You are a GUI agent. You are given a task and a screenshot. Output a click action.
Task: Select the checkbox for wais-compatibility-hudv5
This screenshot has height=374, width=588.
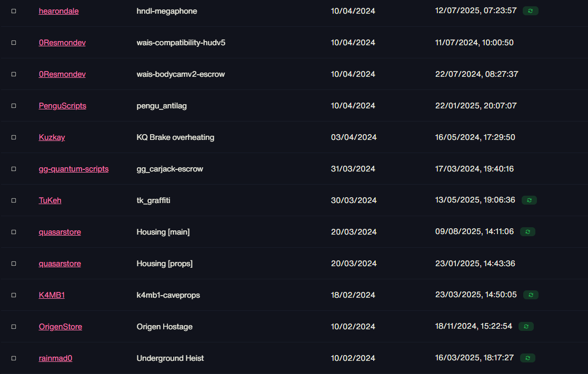click(14, 43)
